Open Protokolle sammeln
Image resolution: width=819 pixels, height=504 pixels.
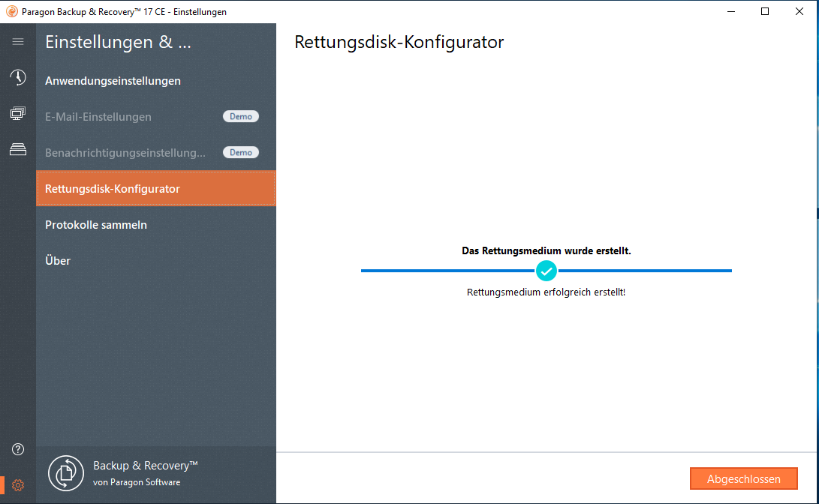pos(155,225)
